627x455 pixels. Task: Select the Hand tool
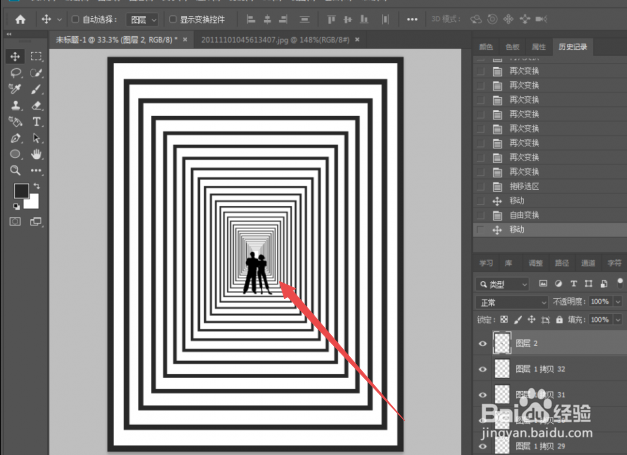36,154
